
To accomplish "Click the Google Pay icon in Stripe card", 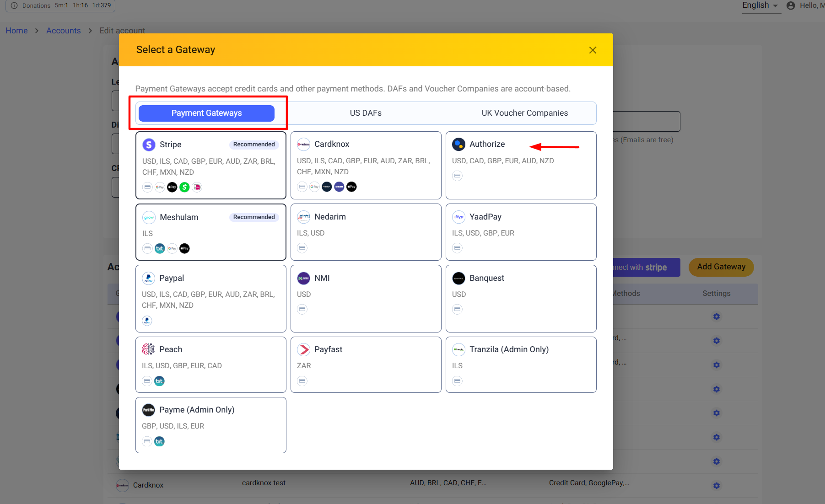I will pos(160,187).
